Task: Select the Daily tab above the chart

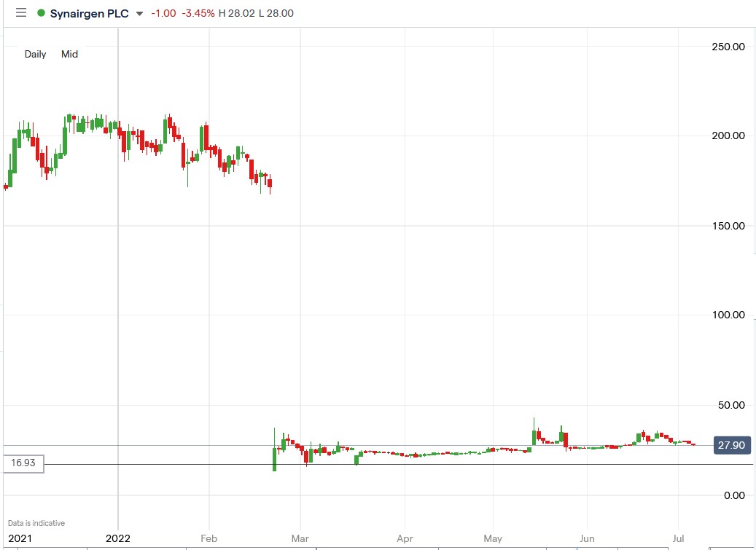Action: (x=34, y=54)
